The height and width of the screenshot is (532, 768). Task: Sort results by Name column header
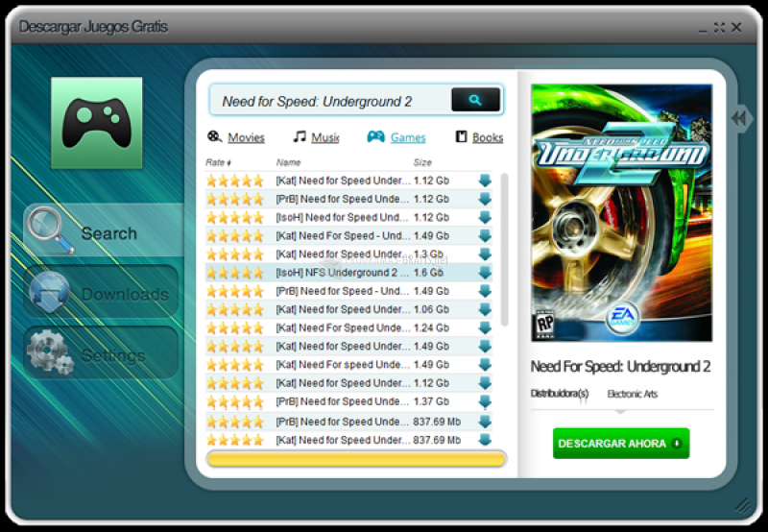coord(289,162)
